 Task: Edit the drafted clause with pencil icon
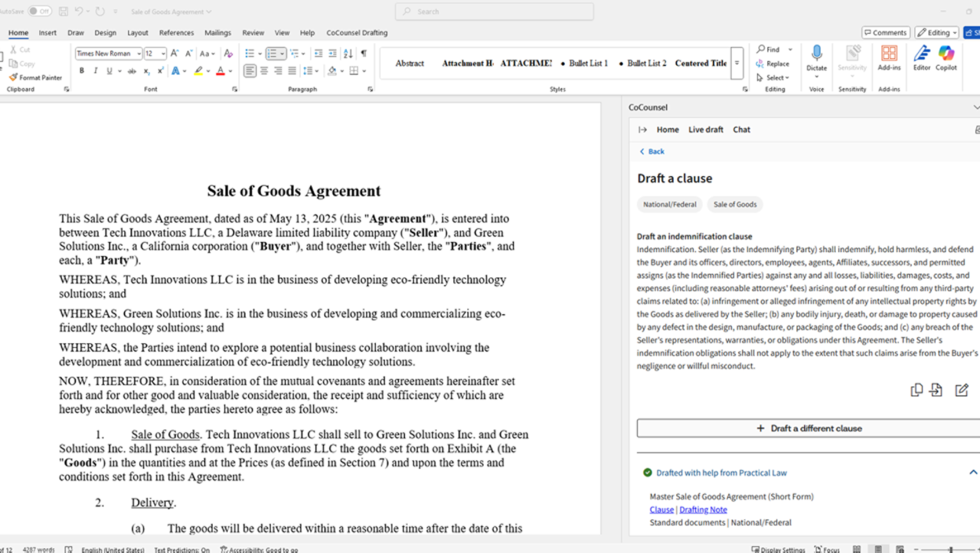[962, 391]
